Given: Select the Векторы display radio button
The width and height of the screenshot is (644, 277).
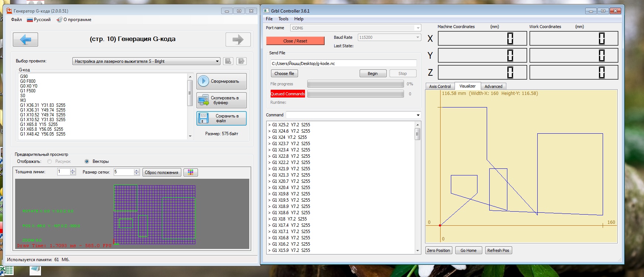Looking at the screenshot, I should 87,161.
